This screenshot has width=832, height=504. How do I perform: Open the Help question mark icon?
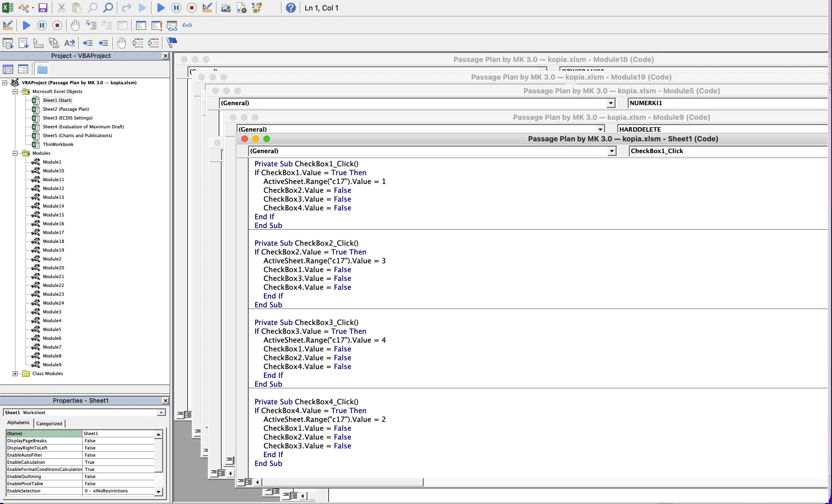pos(291,8)
